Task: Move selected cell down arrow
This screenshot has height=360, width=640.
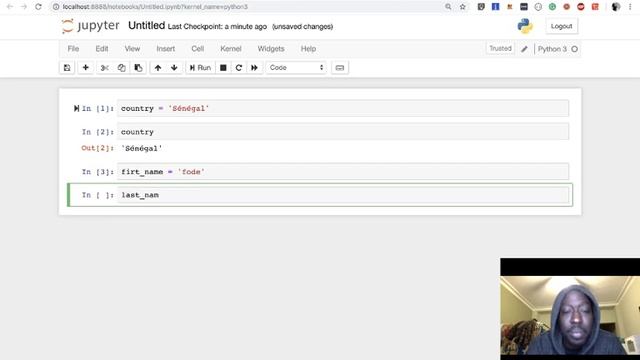Action: pos(174,68)
